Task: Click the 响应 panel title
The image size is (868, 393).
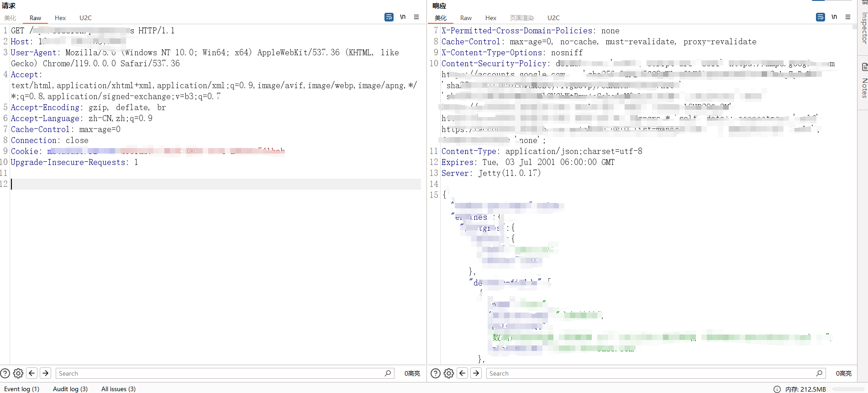Action: (x=439, y=5)
